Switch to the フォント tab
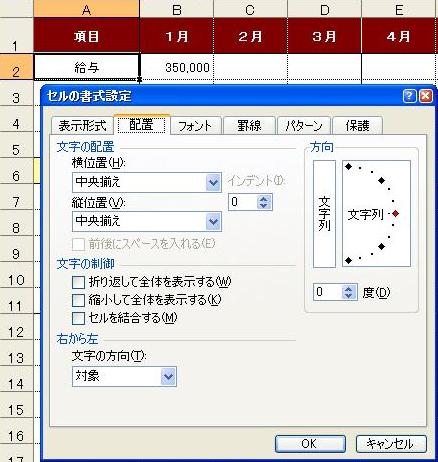 coord(195,126)
